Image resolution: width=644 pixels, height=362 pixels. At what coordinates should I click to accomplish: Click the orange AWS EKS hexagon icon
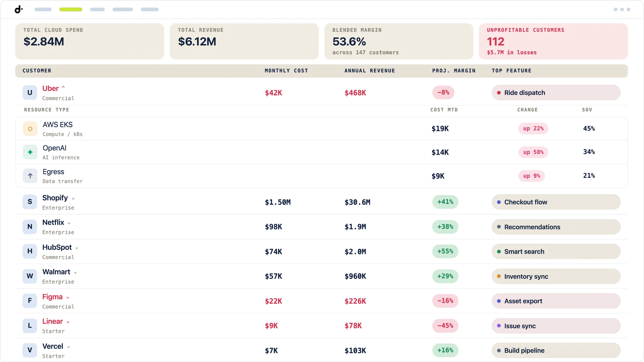tap(30, 129)
